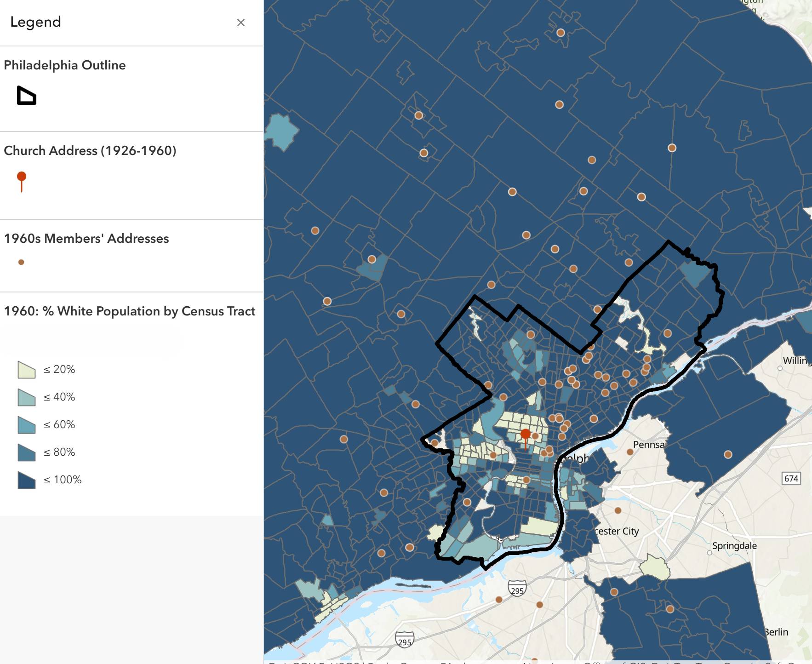Select the ≤ 80% legend color swatch
Image resolution: width=812 pixels, height=664 pixels.
coord(27,452)
